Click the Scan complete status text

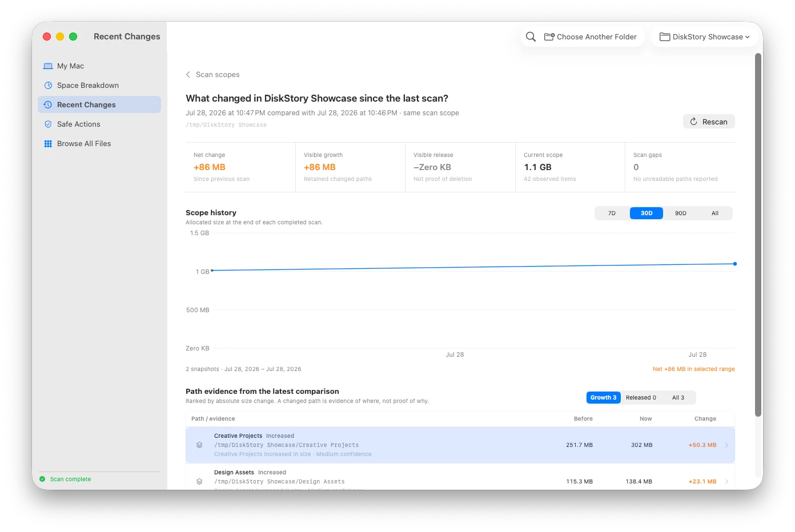tap(71, 479)
